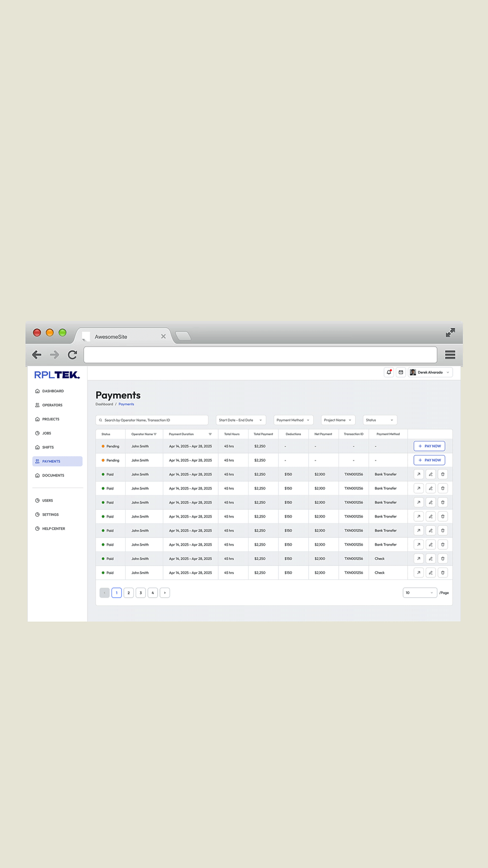Sort by Payment Duration column arrow
488x868 pixels.
click(x=210, y=434)
